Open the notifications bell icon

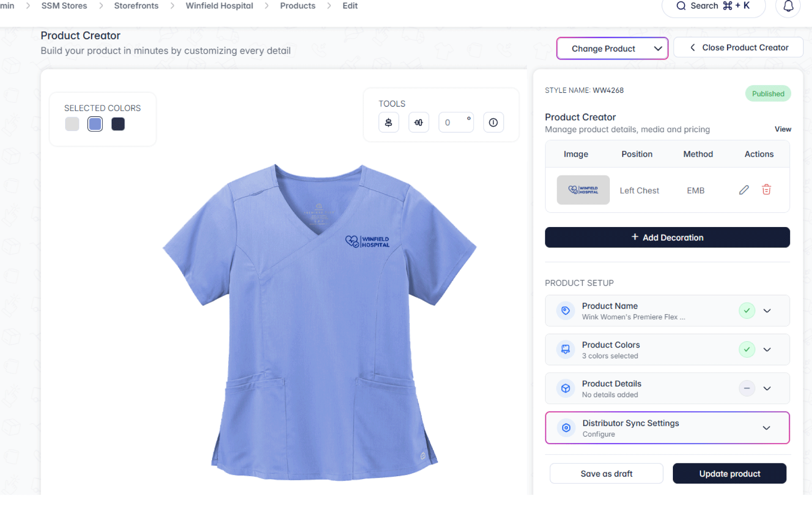pyautogui.click(x=788, y=6)
